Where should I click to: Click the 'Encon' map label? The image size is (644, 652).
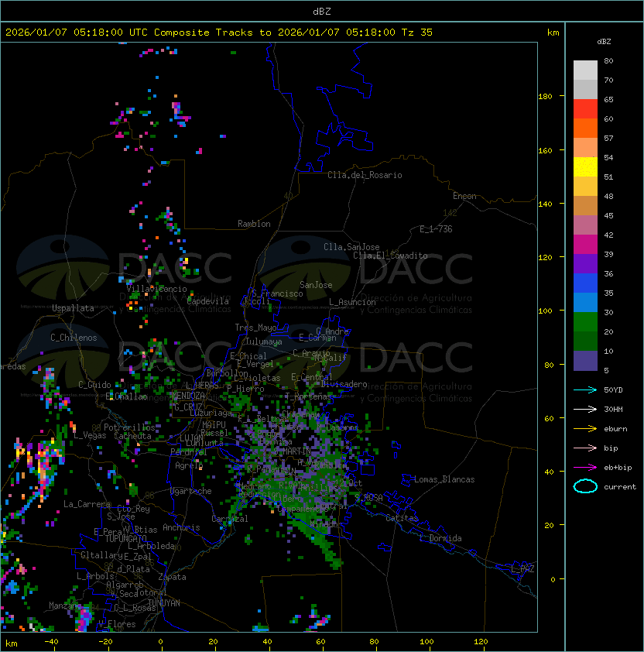pos(464,196)
